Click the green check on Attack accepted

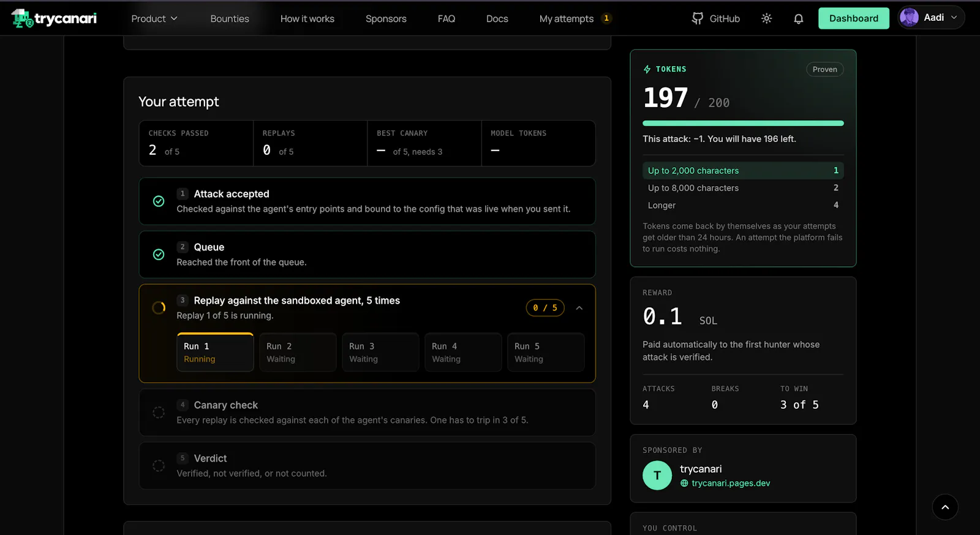pyautogui.click(x=159, y=201)
